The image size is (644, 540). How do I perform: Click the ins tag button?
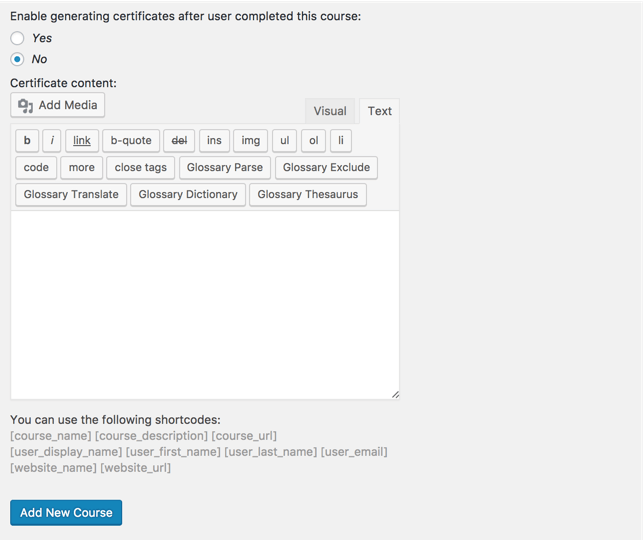pyautogui.click(x=214, y=141)
